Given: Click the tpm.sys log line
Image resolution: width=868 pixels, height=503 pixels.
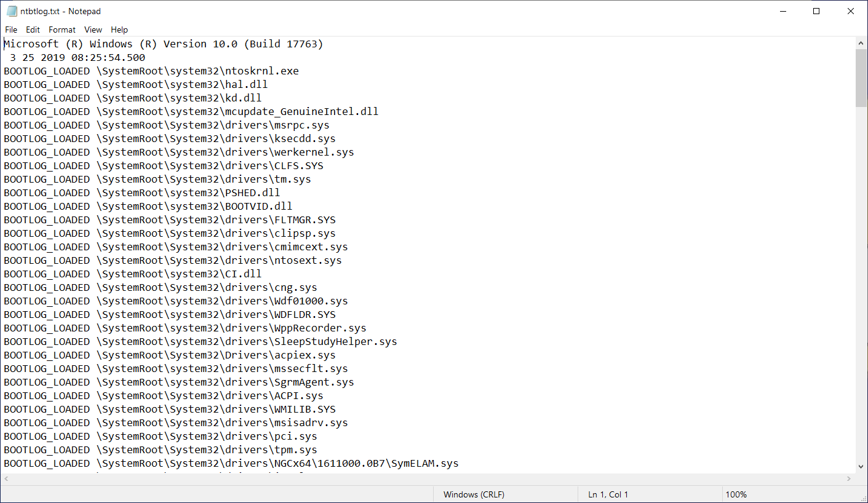Looking at the screenshot, I should click(161, 450).
